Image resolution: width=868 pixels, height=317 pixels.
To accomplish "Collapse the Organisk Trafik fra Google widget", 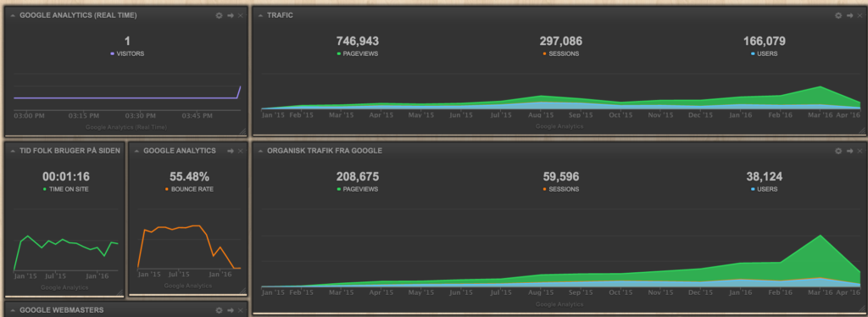I will click(260, 151).
